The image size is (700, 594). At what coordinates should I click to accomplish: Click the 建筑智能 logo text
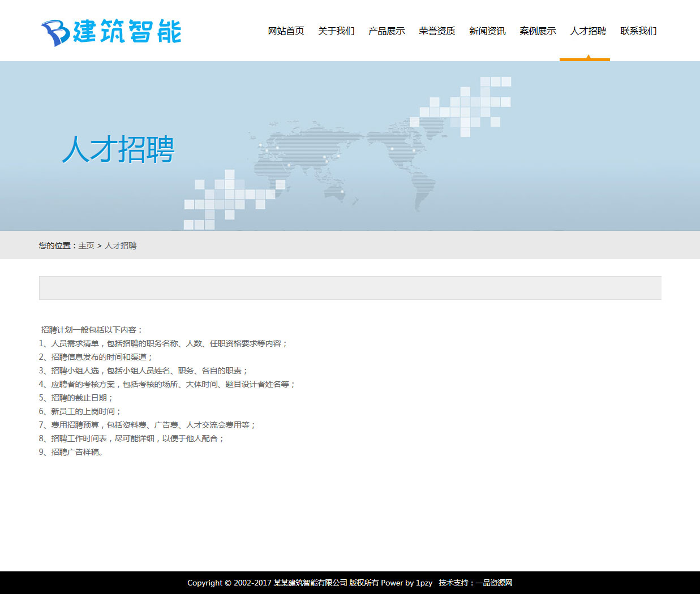point(127,32)
